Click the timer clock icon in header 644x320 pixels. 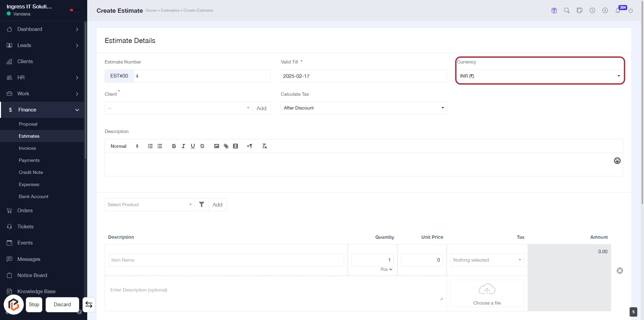click(x=592, y=10)
